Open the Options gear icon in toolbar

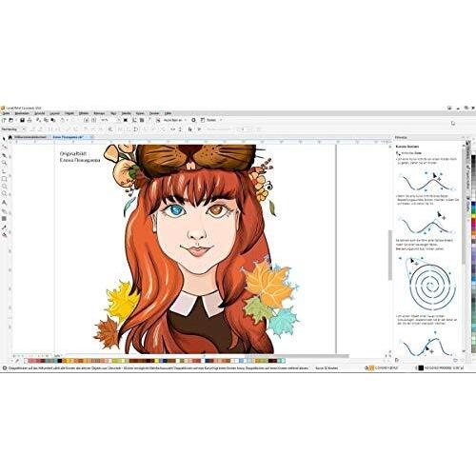coord(193,120)
